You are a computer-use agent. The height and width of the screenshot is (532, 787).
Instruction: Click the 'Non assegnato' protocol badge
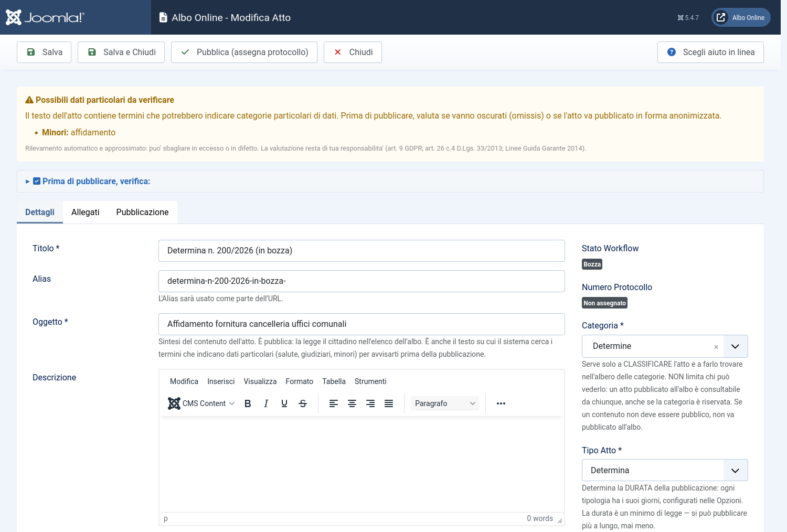604,303
